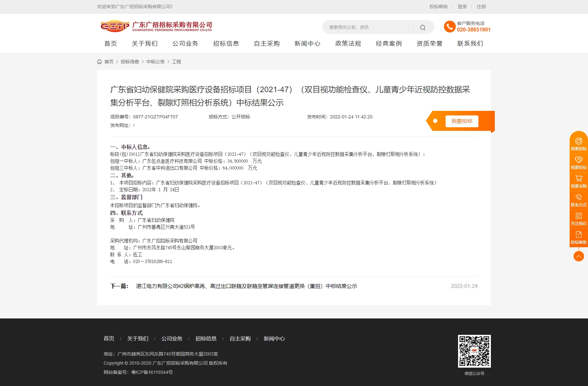Open 我要招标 sidebar shortcut
The width and height of the screenshot is (588, 386).
click(x=578, y=144)
